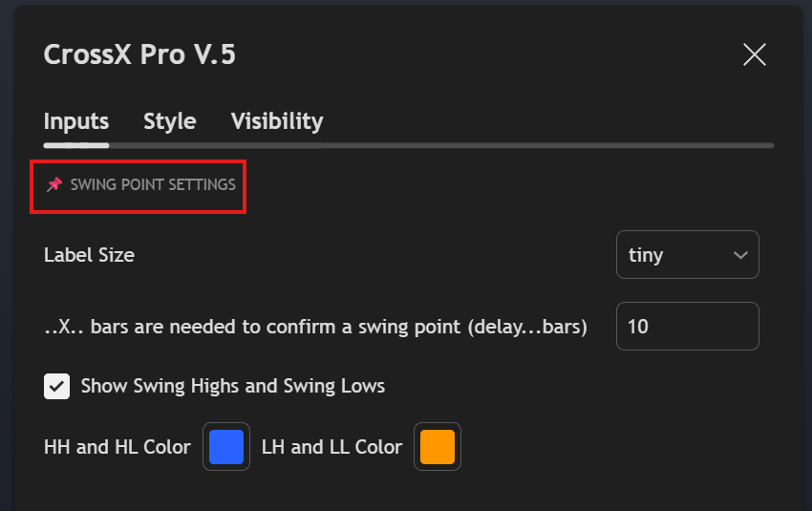Focus the bars confirmation field showing 10
This screenshot has width=812, height=511.
tap(687, 327)
